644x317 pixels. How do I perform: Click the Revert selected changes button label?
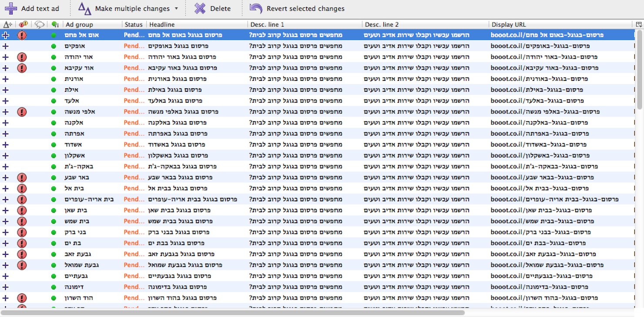click(x=305, y=8)
